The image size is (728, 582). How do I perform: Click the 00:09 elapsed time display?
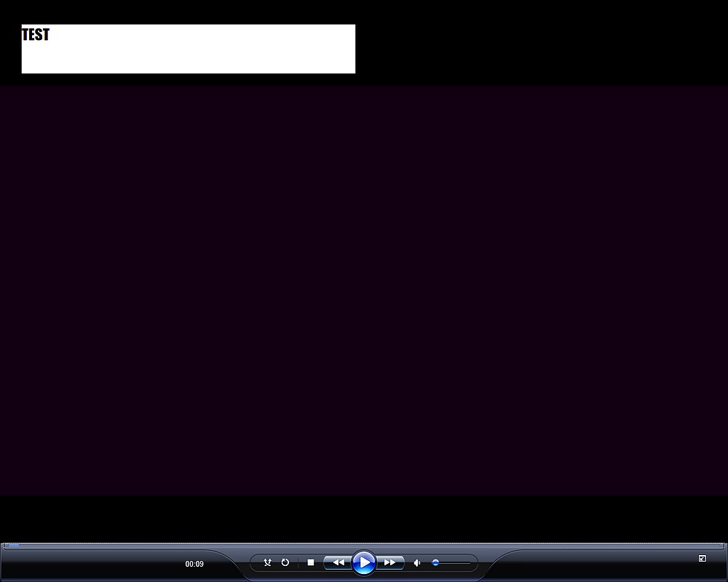click(x=194, y=564)
